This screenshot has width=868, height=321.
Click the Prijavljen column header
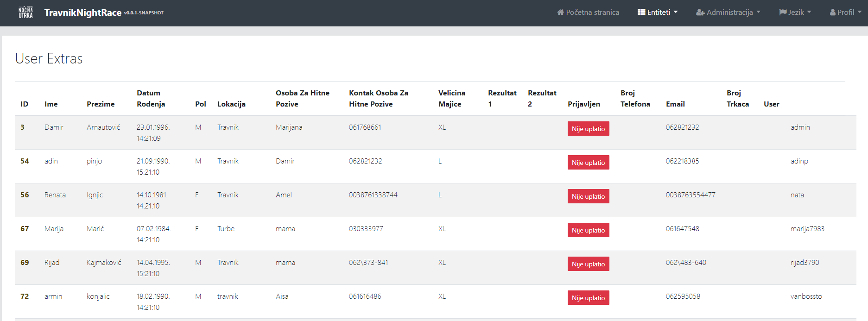pos(584,104)
